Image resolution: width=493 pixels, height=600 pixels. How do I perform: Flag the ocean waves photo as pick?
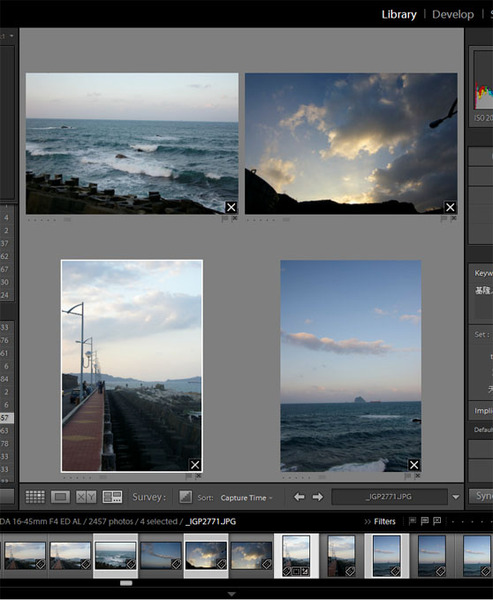pos(225,219)
